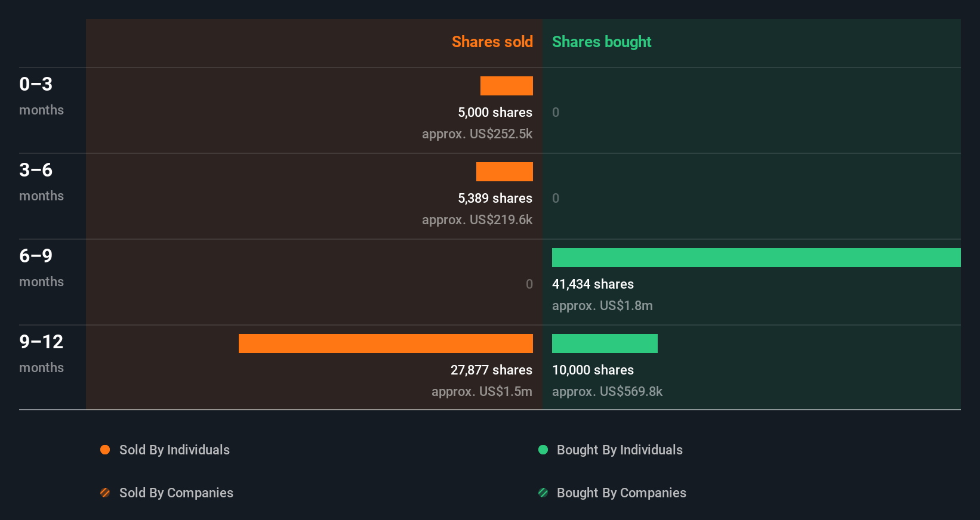Click the approx. US$252.5k value
Image resolution: width=980 pixels, height=520 pixels.
477,134
